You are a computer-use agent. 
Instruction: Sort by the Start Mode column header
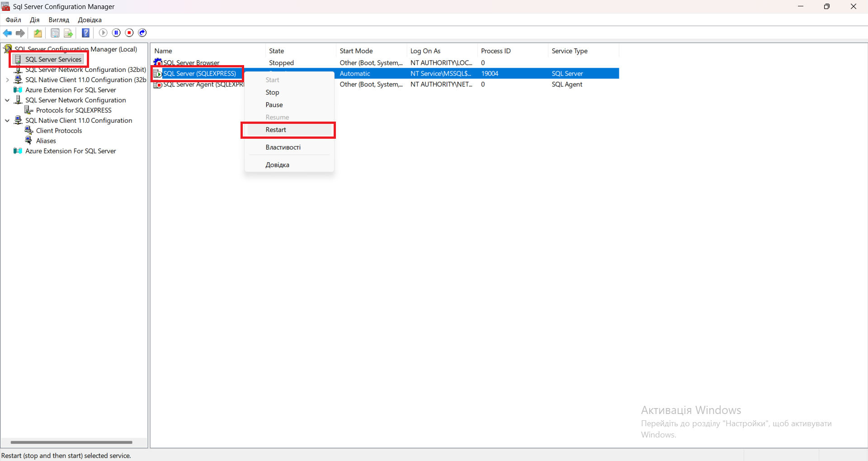click(356, 51)
